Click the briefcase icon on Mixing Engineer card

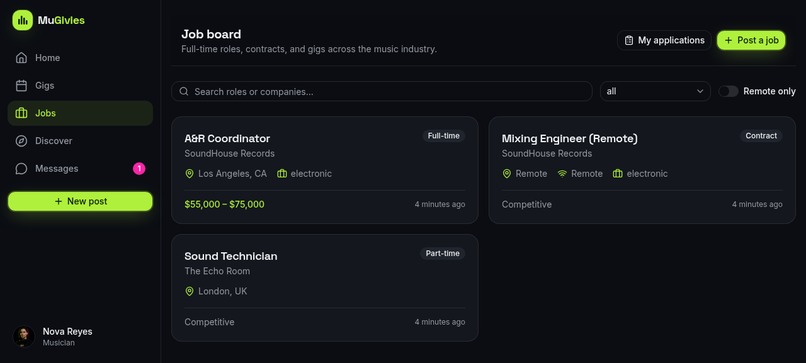[617, 174]
